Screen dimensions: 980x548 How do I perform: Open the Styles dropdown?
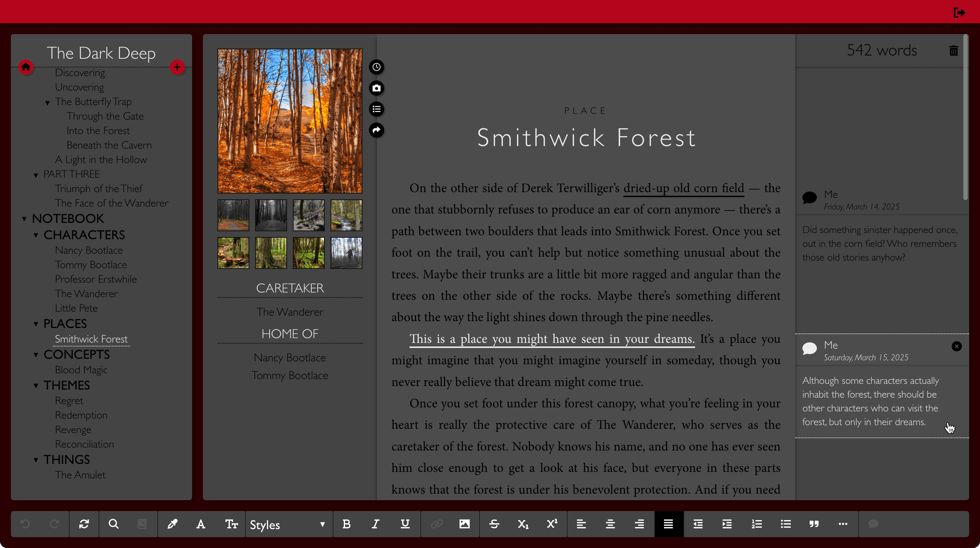click(x=288, y=524)
